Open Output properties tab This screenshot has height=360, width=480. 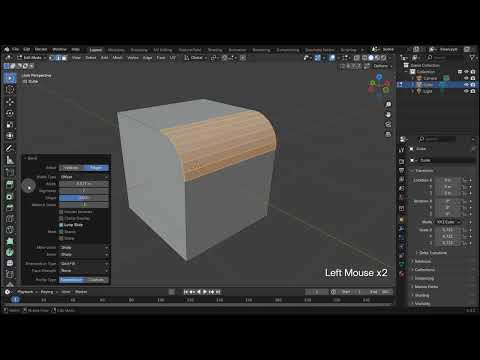(x=402, y=170)
